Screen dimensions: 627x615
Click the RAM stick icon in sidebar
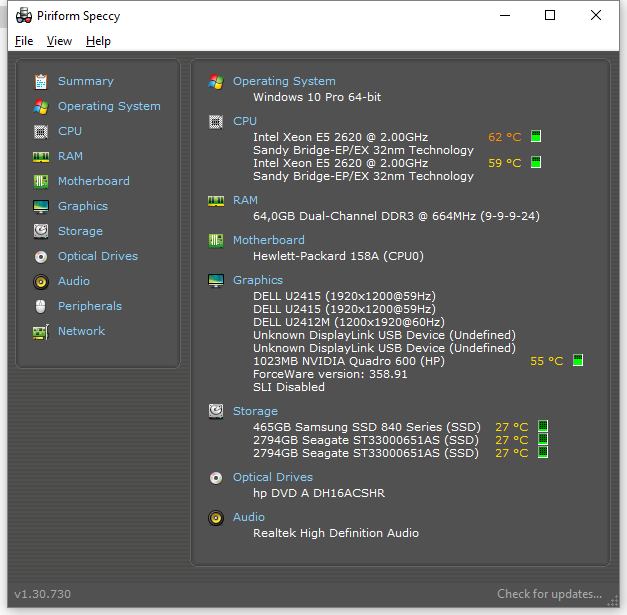point(41,157)
